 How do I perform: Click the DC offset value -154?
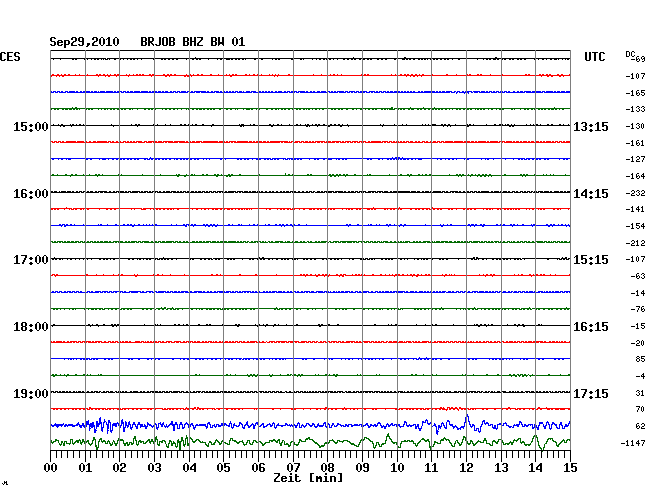(x=635, y=226)
